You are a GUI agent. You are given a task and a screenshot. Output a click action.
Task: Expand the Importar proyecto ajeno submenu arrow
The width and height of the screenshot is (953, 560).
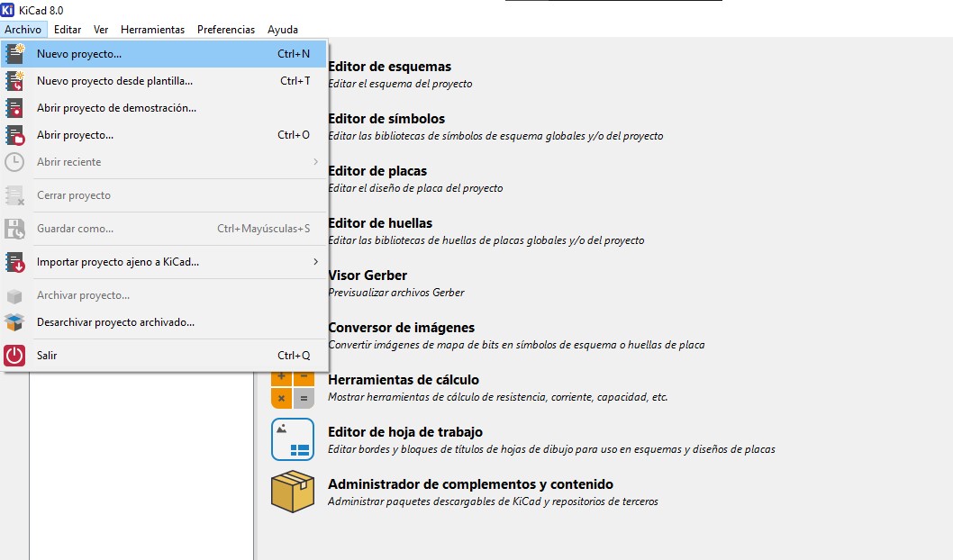point(315,262)
